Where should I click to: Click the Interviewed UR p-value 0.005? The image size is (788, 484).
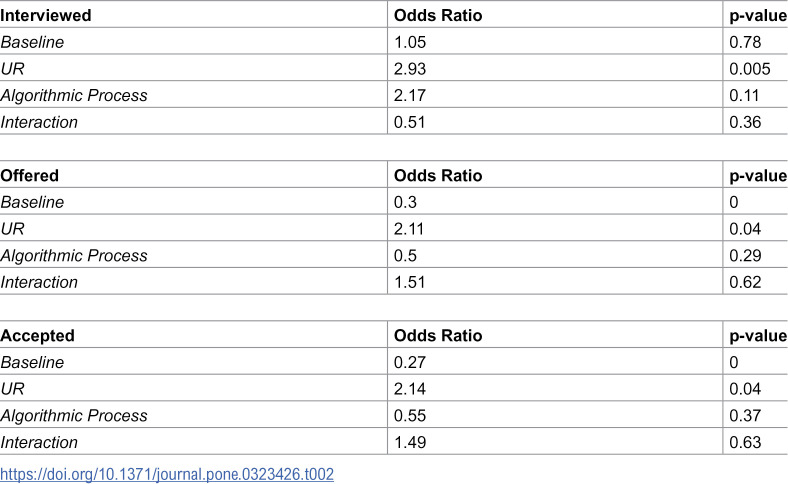[x=750, y=69]
